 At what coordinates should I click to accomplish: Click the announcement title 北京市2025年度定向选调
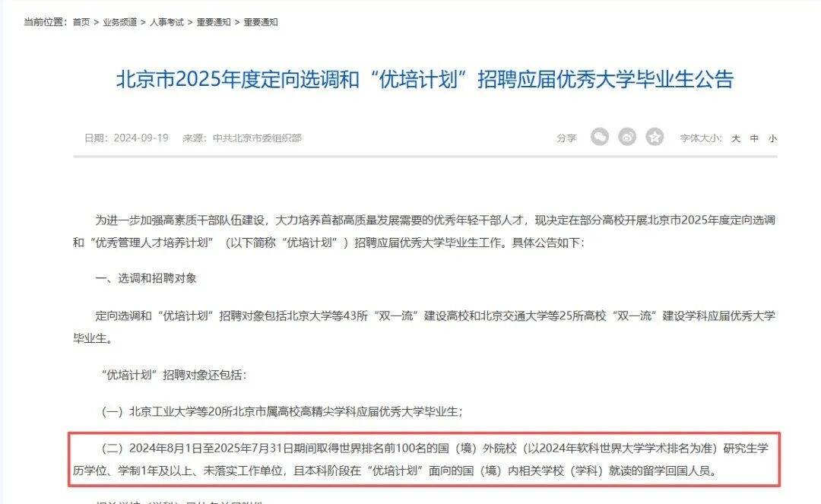tap(425, 80)
